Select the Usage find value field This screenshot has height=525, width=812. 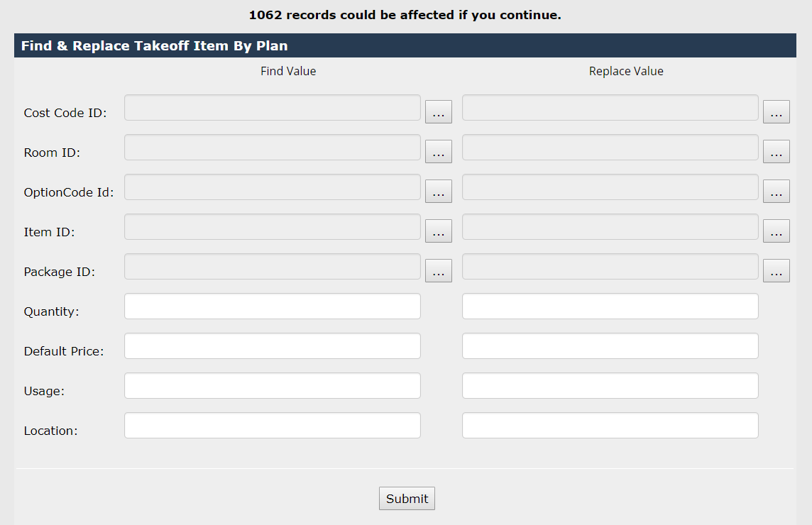coord(272,386)
